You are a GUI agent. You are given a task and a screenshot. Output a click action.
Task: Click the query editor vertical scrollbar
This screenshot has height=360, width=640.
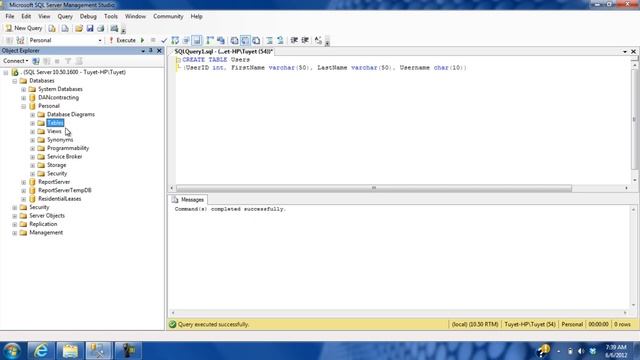634,118
